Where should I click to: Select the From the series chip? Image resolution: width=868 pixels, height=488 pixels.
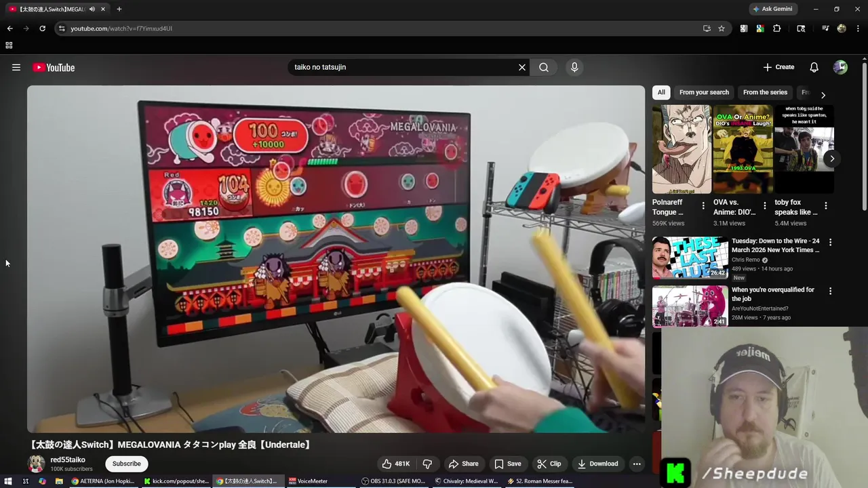click(765, 92)
